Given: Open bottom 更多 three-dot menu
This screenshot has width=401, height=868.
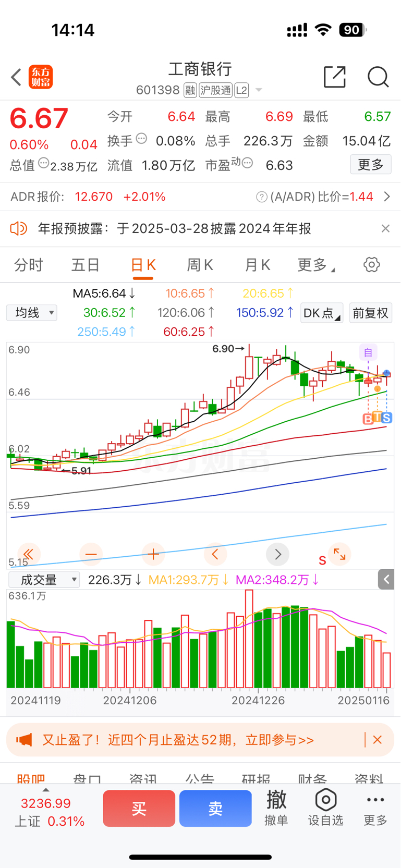Looking at the screenshot, I should click(x=375, y=809).
